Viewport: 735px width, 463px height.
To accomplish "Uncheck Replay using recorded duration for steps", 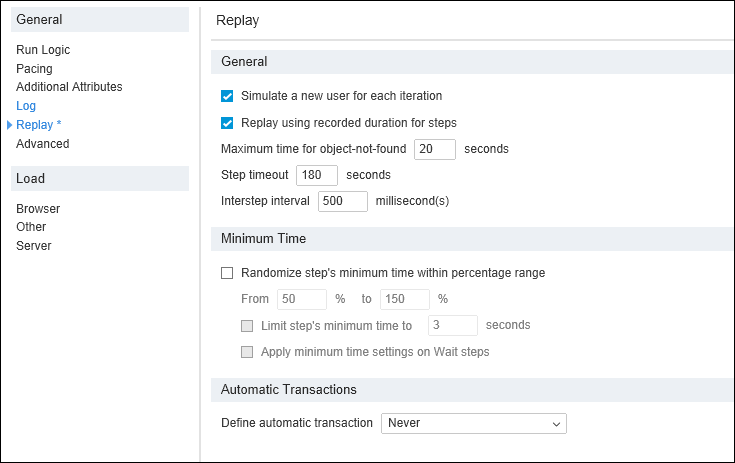I will tap(227, 123).
